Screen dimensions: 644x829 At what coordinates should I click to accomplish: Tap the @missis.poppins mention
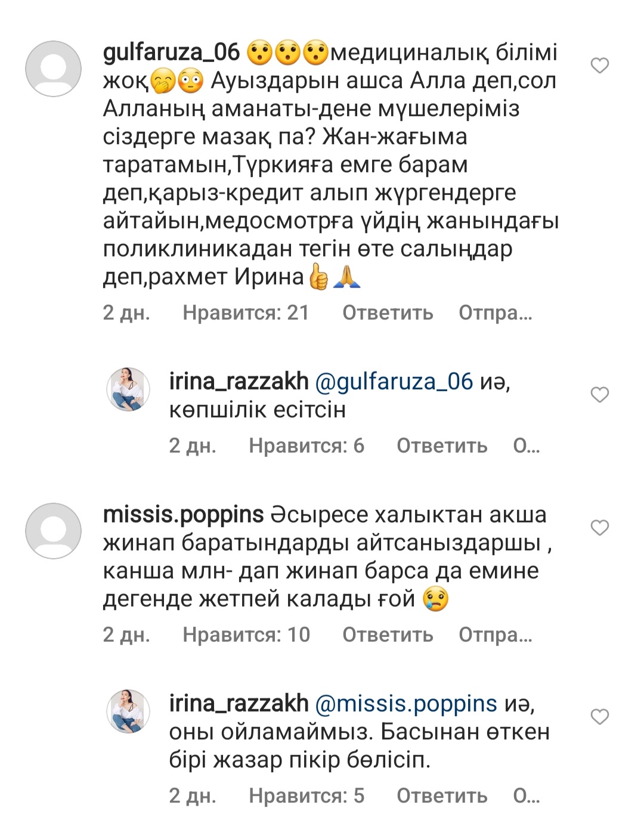pos(405,704)
